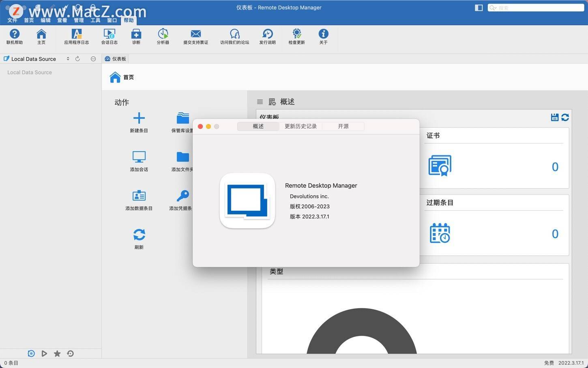Open favorites star at navigation bottom
Screen dimensions: 588x368
(57, 353)
